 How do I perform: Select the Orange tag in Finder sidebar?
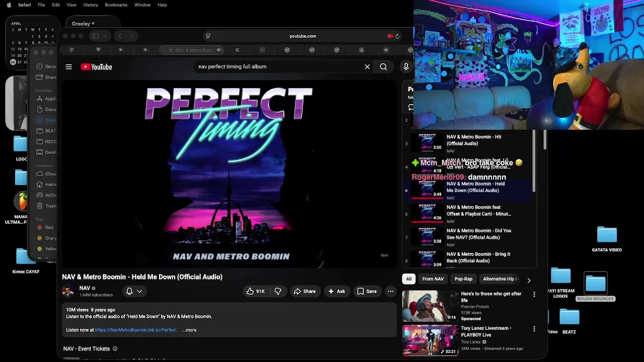click(47, 238)
